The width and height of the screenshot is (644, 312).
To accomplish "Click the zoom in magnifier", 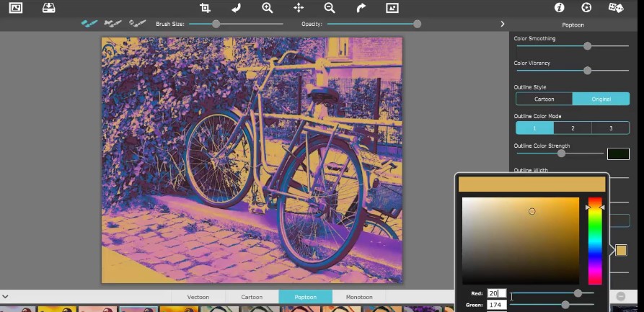I will click(x=268, y=8).
